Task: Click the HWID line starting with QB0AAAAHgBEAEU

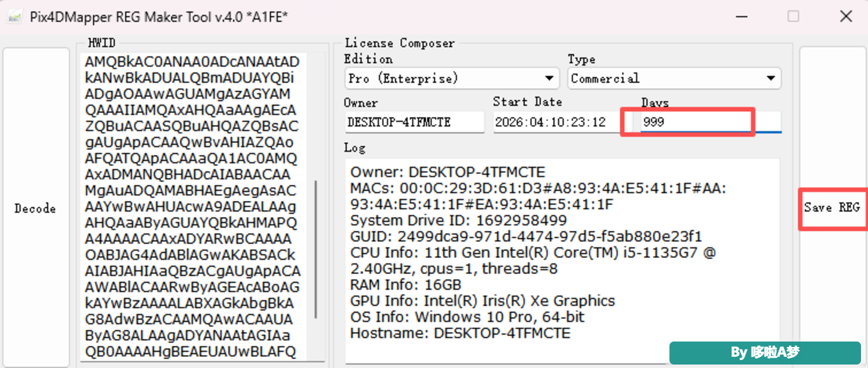Action: (191, 352)
